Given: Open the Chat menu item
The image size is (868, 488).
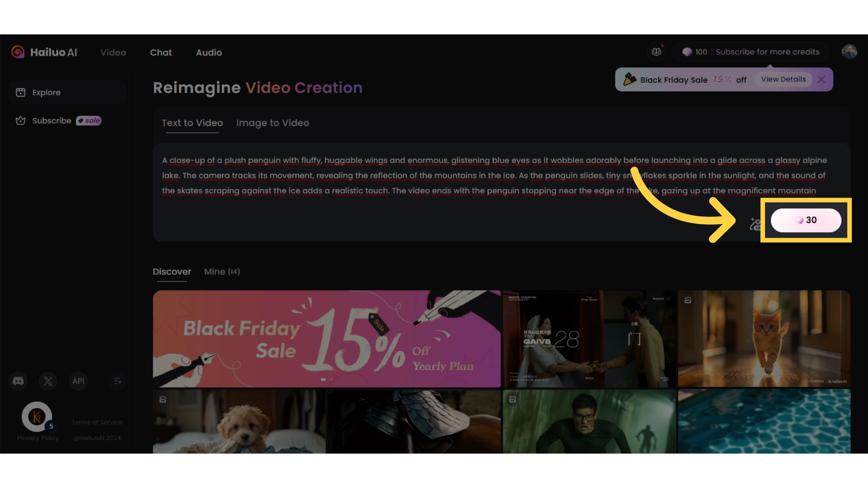Looking at the screenshot, I should point(161,52).
